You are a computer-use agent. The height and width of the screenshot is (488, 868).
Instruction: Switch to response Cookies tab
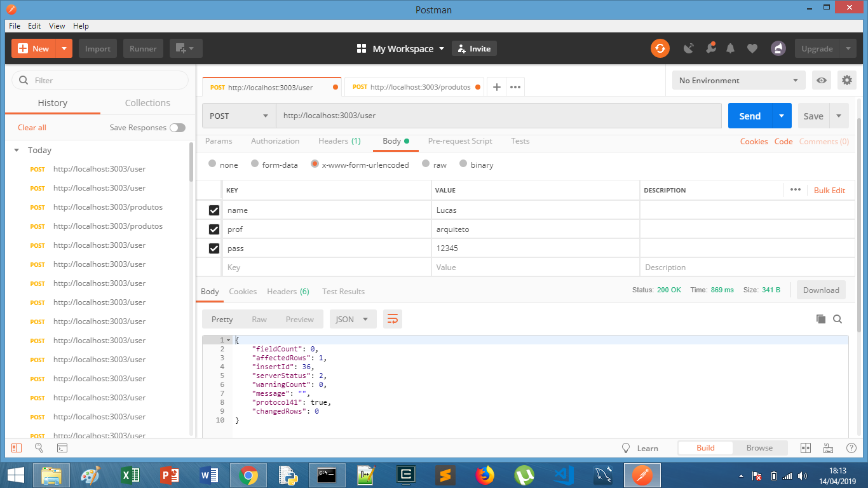pyautogui.click(x=243, y=292)
